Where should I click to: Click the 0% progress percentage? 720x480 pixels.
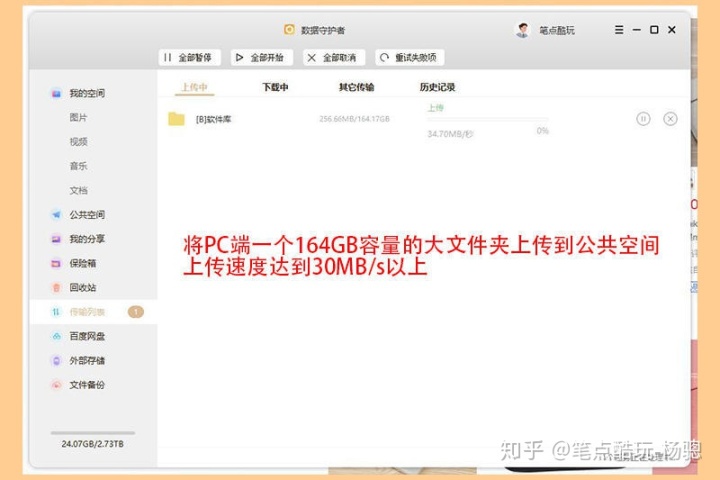[x=542, y=131]
